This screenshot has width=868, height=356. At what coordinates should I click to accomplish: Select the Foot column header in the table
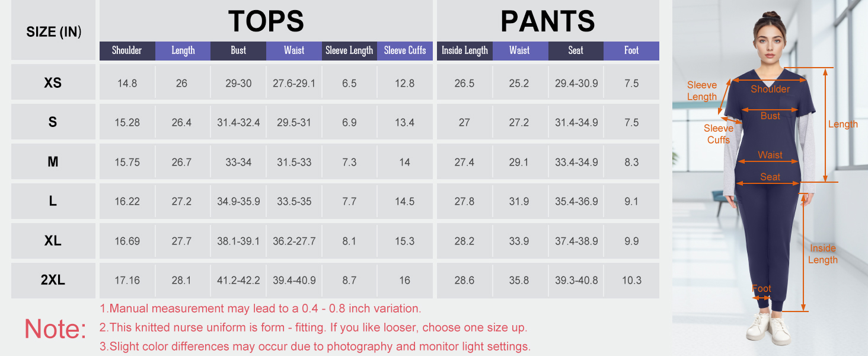[631, 50]
